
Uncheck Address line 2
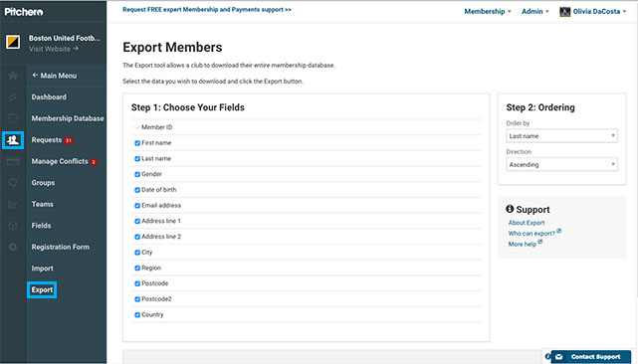point(137,237)
